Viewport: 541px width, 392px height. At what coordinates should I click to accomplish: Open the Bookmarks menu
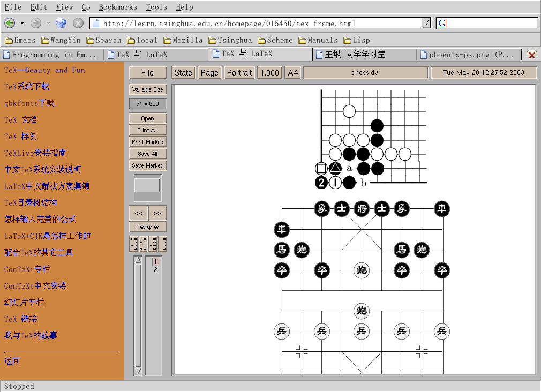[118, 7]
